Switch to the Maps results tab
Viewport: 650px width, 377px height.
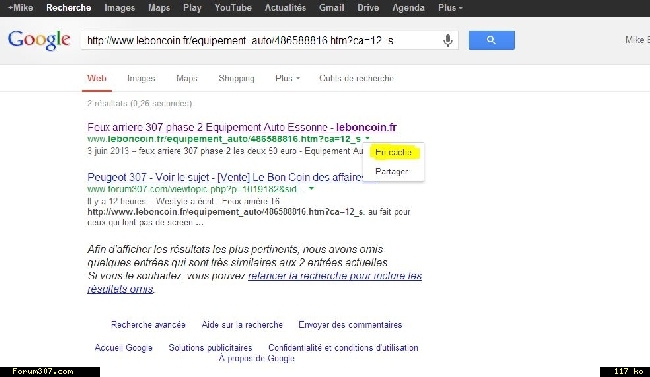pyautogui.click(x=187, y=78)
